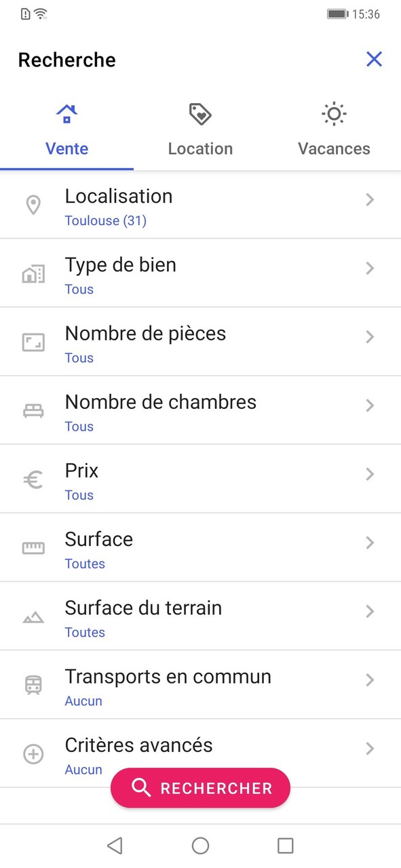Click the Toulouse (31) link
Image resolution: width=401 pixels, height=868 pixels.
[x=106, y=220]
